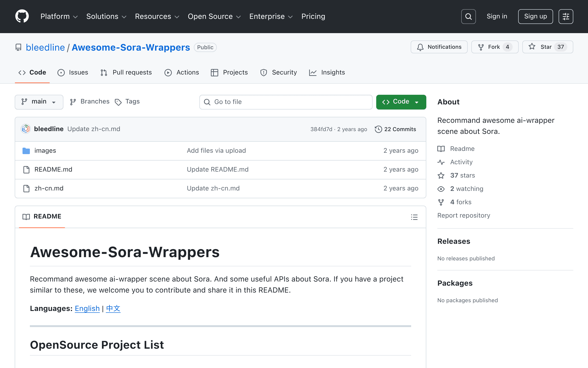Open the images folder
Image resolution: width=588 pixels, height=368 pixels.
pos(45,151)
